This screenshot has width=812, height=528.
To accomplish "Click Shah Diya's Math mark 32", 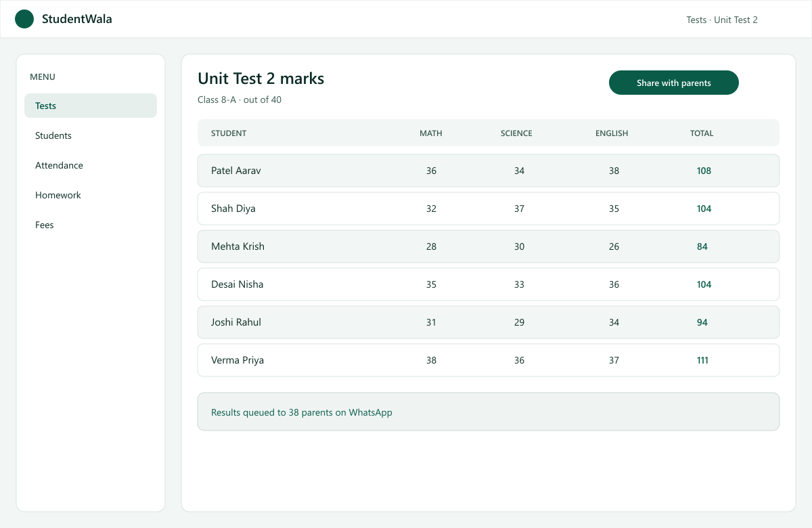I will [432, 208].
